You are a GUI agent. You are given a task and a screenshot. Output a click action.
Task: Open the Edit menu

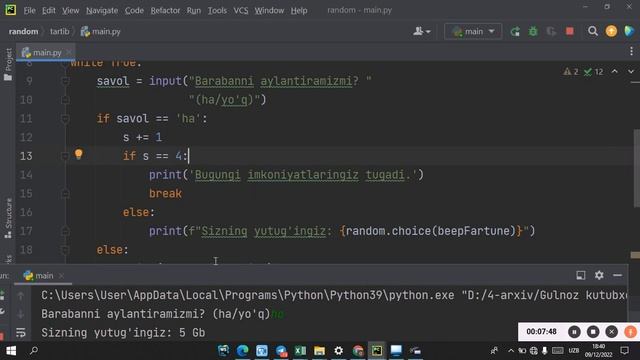coord(49,10)
